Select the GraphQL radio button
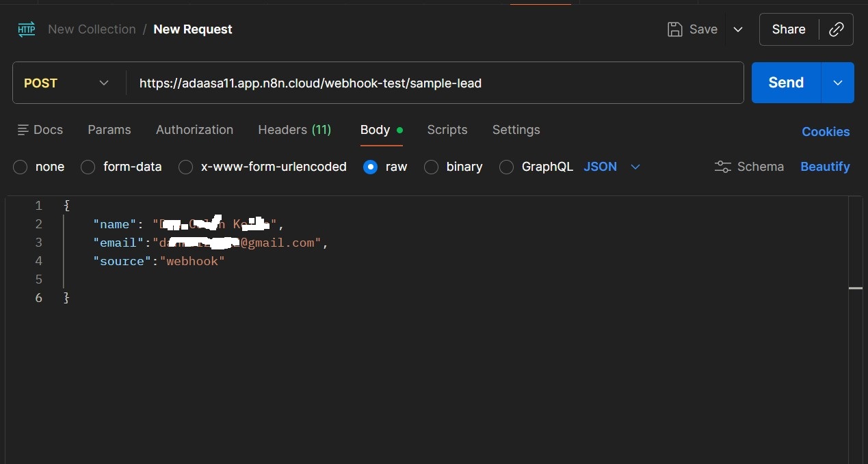 point(506,167)
